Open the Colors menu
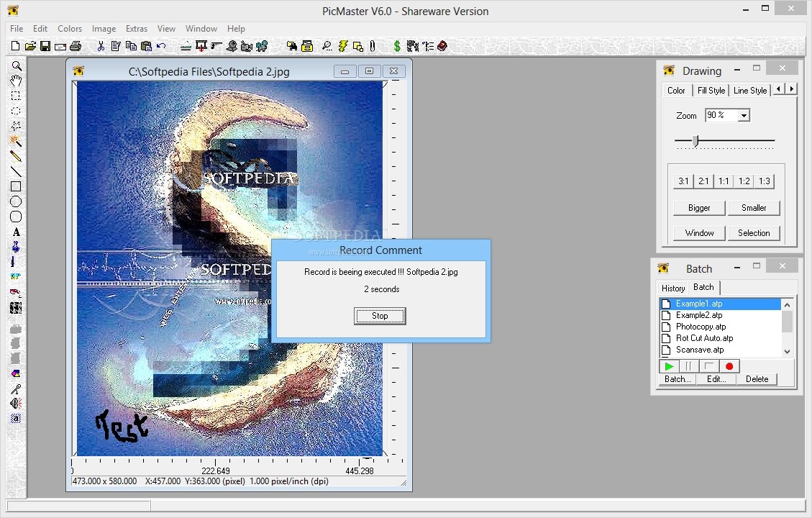 70,29
